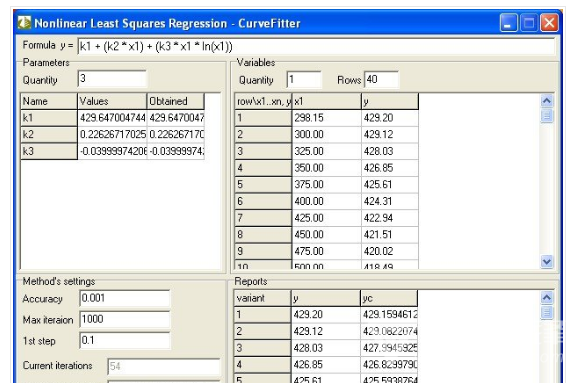
Task: Select variant 3 row header in Reports
Action: pos(262,348)
